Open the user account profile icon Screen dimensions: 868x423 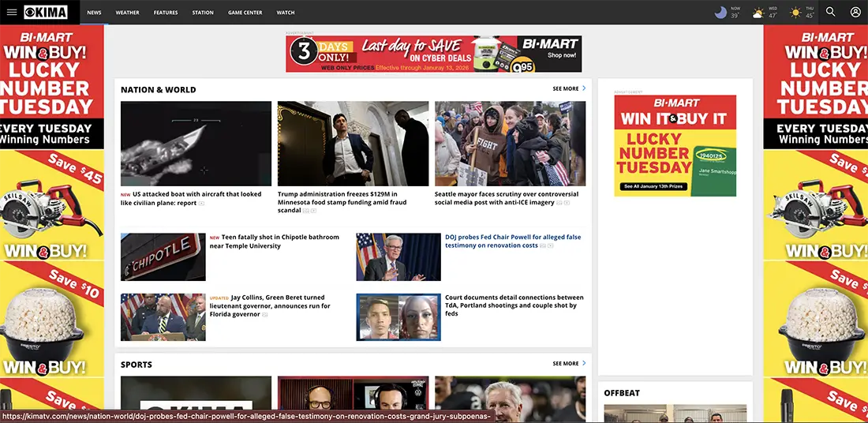click(855, 12)
